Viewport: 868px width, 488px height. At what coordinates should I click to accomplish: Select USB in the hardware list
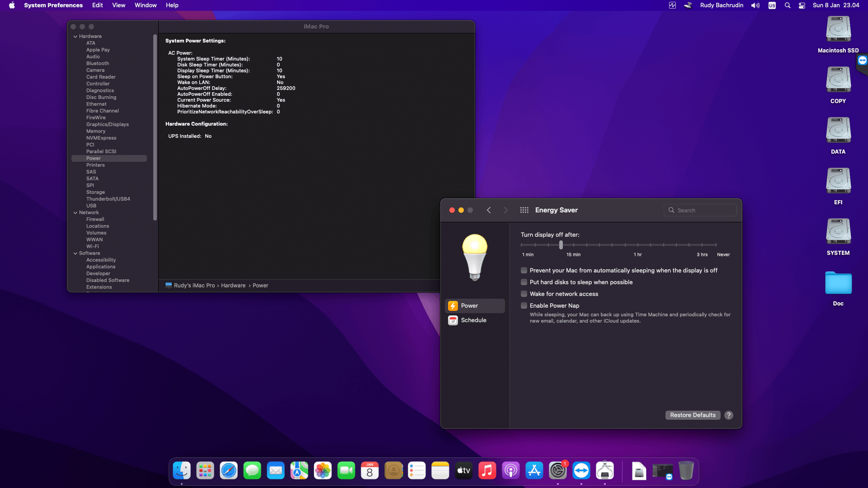(91, 206)
